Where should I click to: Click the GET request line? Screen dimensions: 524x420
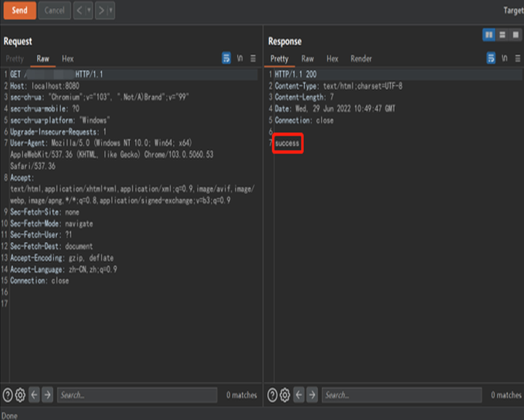[x=56, y=74]
